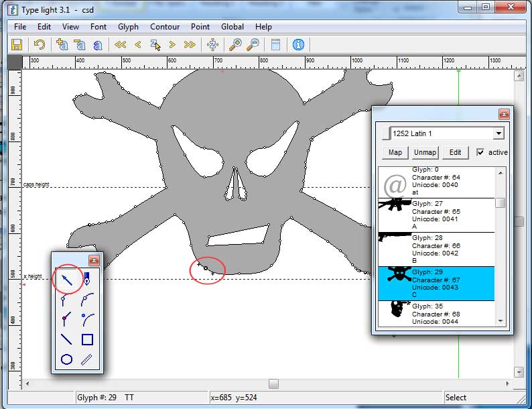Select the straight Line tool

[67, 339]
